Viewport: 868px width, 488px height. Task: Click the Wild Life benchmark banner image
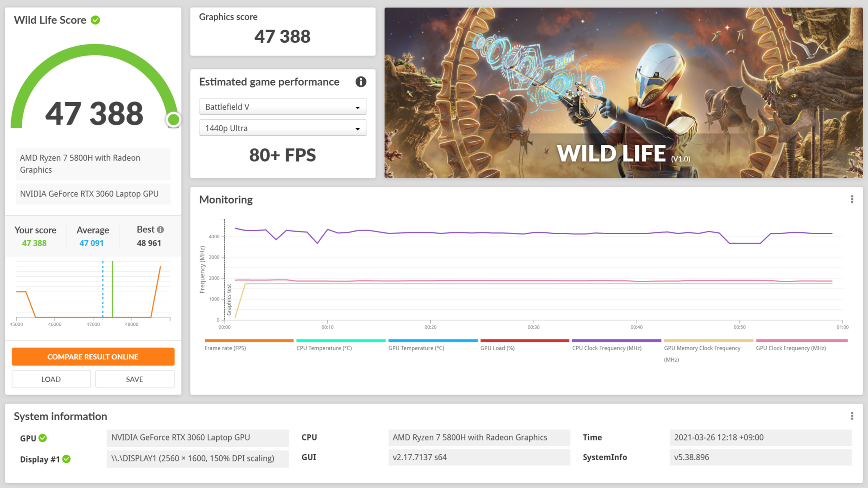pos(623,92)
